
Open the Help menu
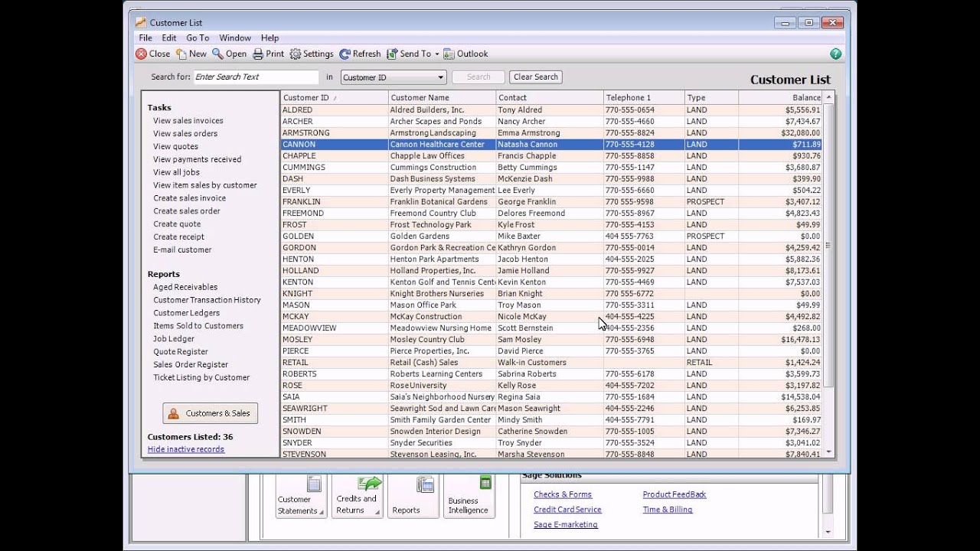coord(269,37)
